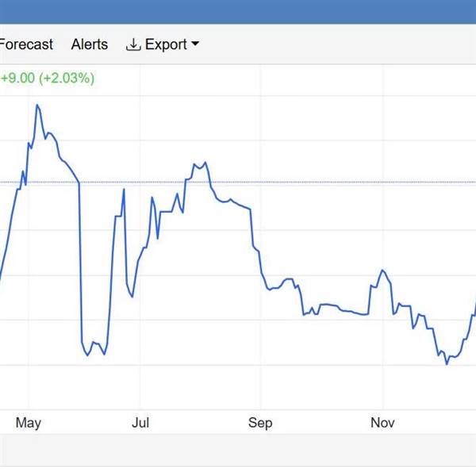Click the line's small peak at November
The height and width of the screenshot is (476, 476).
click(382, 271)
